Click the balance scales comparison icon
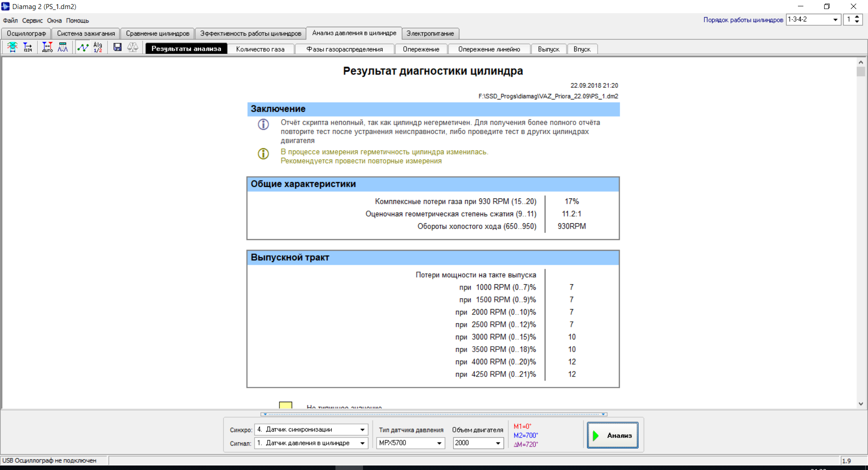This screenshot has width=868, height=470. coord(132,47)
